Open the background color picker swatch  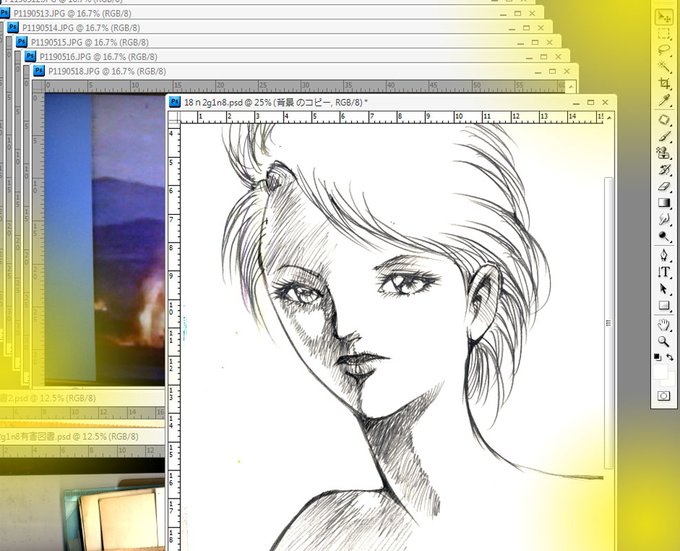click(x=670, y=380)
